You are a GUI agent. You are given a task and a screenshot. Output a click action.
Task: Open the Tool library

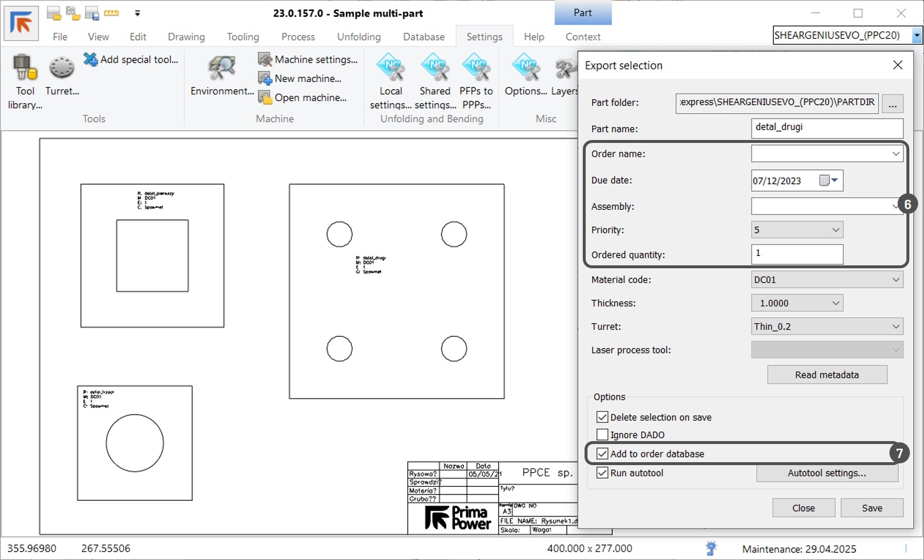click(25, 69)
